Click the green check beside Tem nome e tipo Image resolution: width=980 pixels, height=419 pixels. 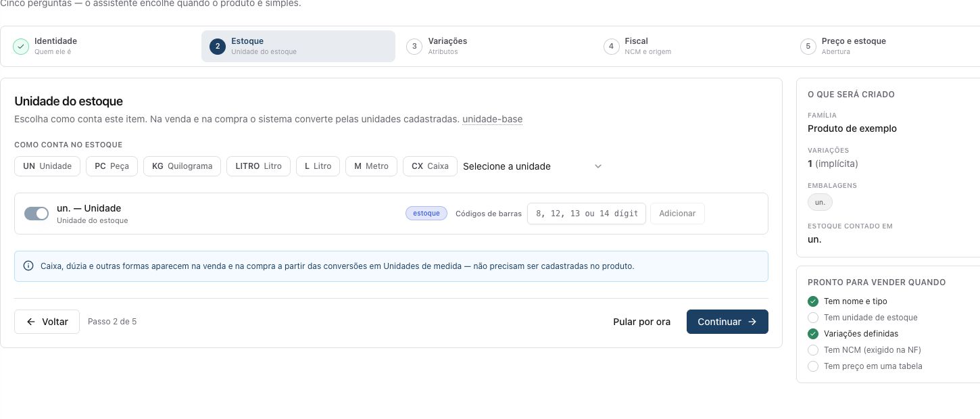[813, 301]
